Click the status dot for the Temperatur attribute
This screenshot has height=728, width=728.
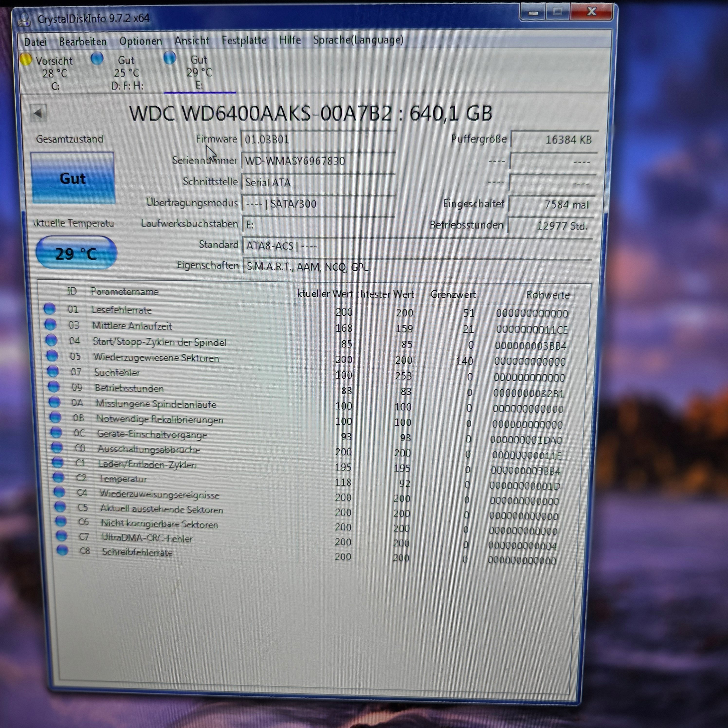58,477
